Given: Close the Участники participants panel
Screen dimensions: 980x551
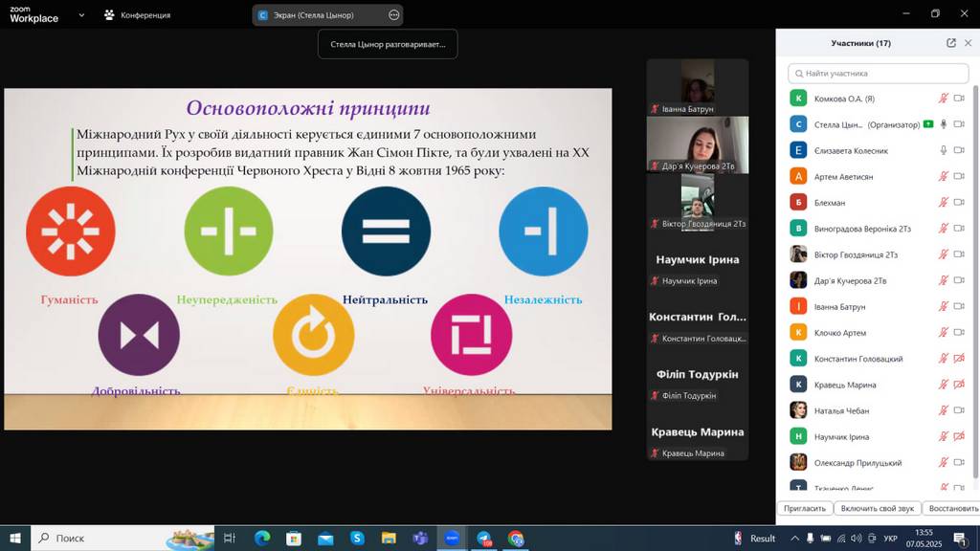Looking at the screenshot, I should coord(969,43).
